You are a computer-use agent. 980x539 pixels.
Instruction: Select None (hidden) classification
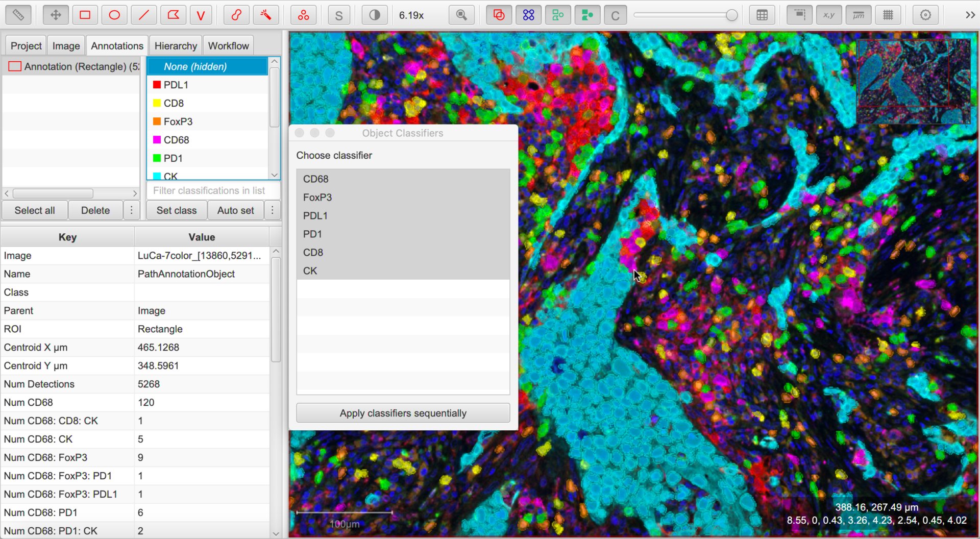click(x=207, y=66)
